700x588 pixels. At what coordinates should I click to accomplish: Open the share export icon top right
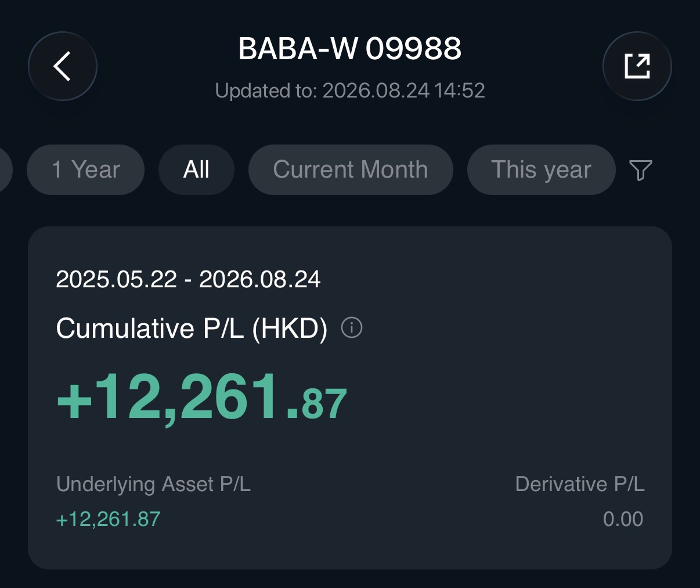click(x=637, y=66)
